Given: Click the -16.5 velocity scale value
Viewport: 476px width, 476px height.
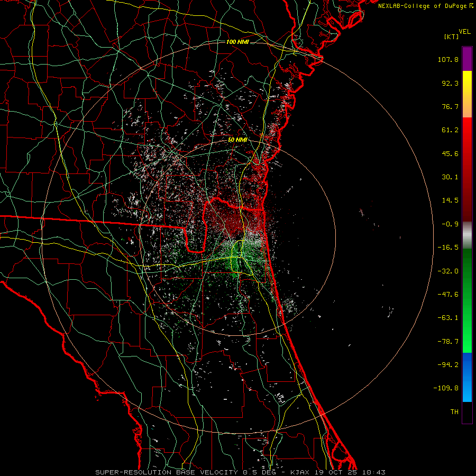Looking at the screenshot, I should [x=448, y=248].
